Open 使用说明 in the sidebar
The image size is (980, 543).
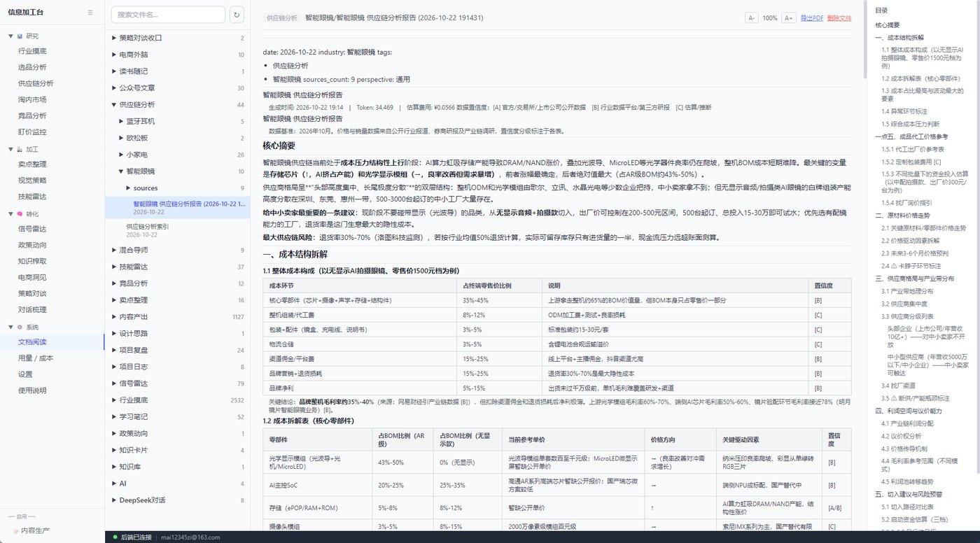click(32, 390)
